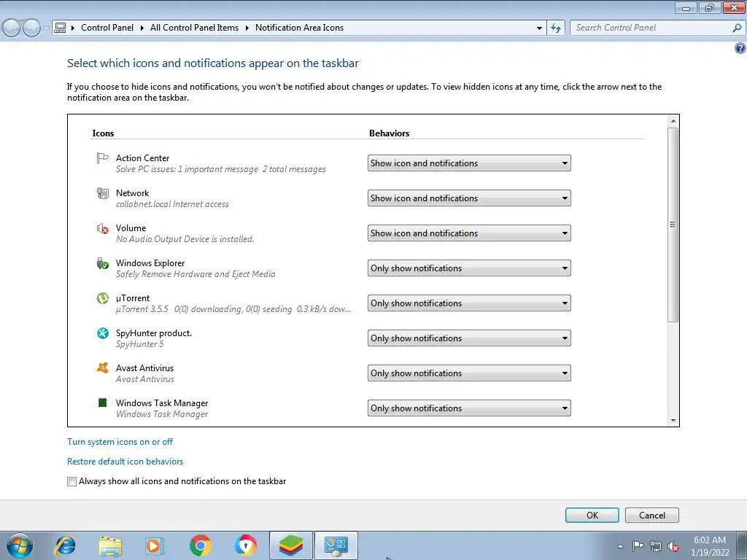Click 'SpyHunter 5' description text

click(139, 344)
